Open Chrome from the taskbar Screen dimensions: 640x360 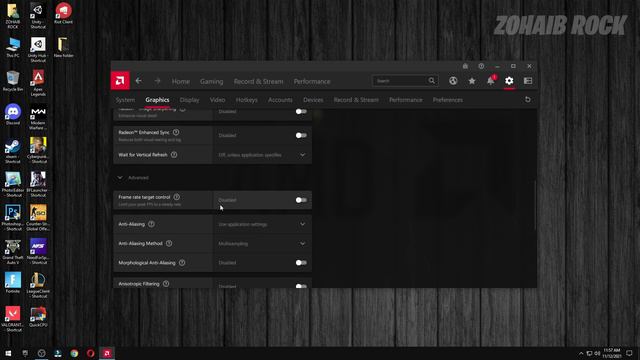click(74, 353)
